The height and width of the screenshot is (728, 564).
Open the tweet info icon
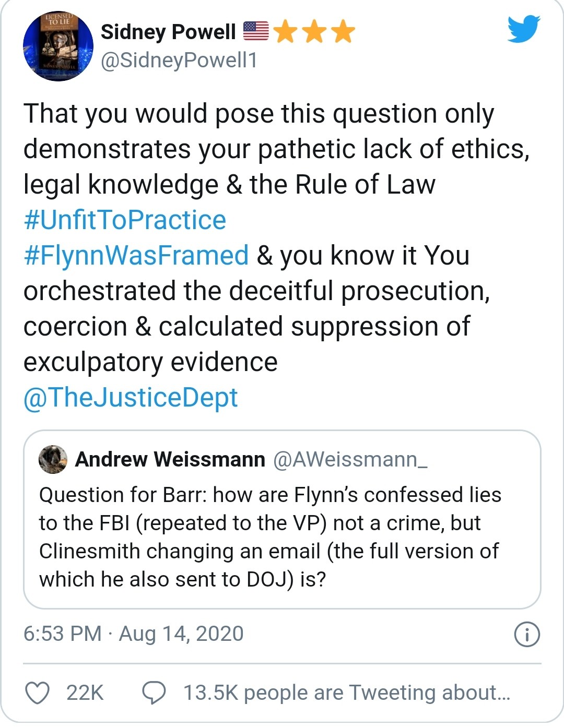pyautogui.click(x=527, y=635)
